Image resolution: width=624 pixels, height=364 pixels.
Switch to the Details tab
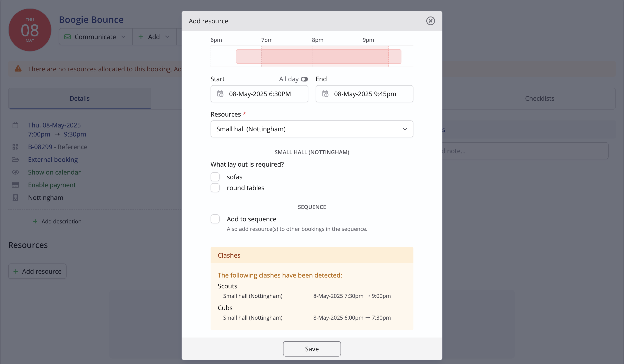[79, 98]
